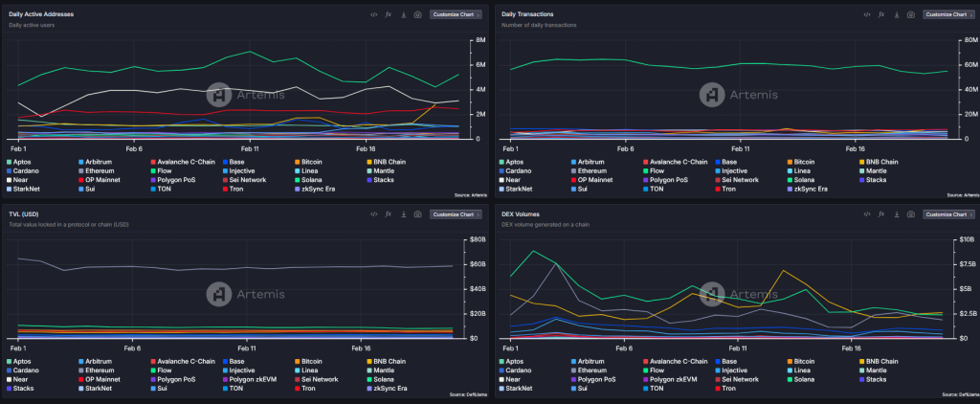Click Feb 11 axis label in Daily Transactions
The image size is (980, 404).
coord(740,149)
